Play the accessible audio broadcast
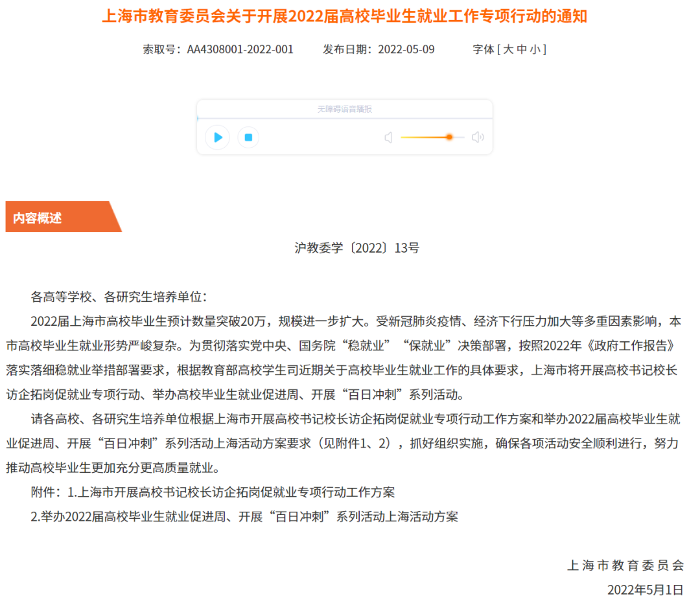The height and width of the screenshot is (616, 700). click(217, 137)
